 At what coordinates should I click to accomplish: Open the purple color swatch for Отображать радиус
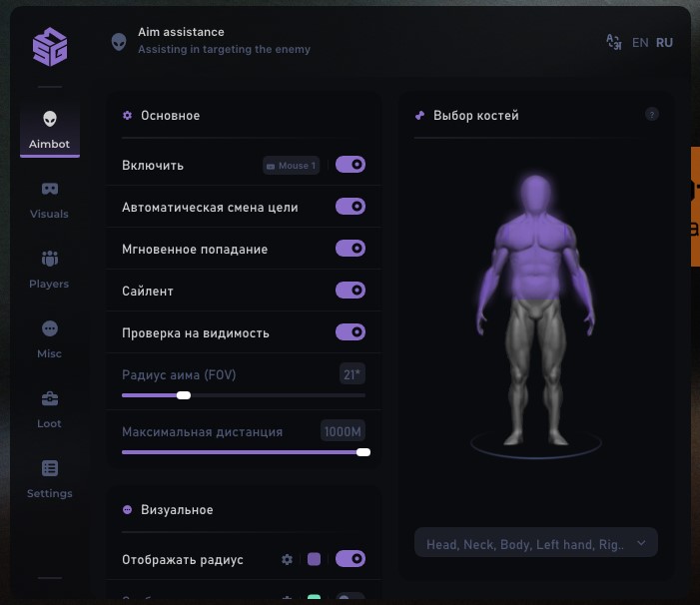click(314, 559)
